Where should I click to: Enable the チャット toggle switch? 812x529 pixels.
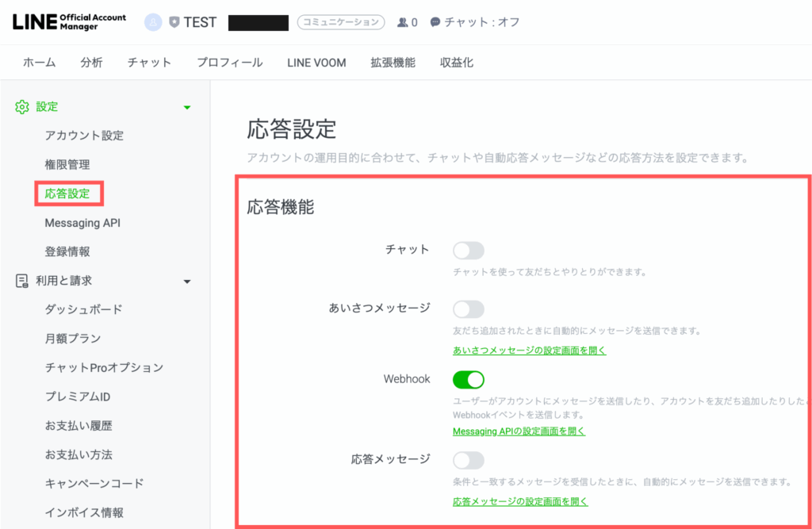(468, 251)
